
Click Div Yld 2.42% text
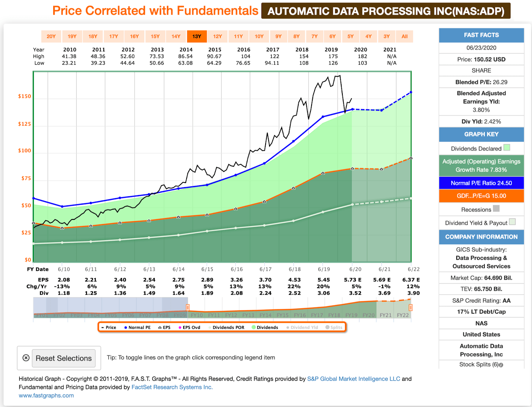tap(481, 122)
